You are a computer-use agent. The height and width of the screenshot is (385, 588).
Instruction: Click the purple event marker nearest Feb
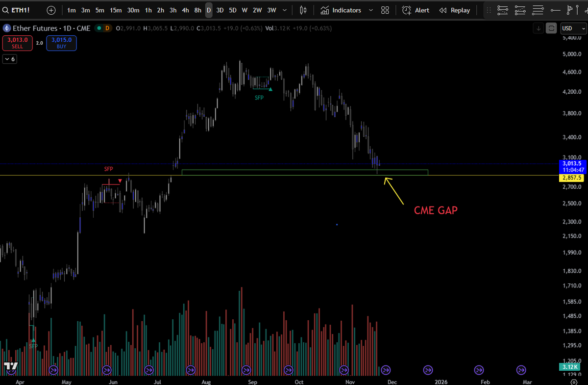(x=479, y=370)
